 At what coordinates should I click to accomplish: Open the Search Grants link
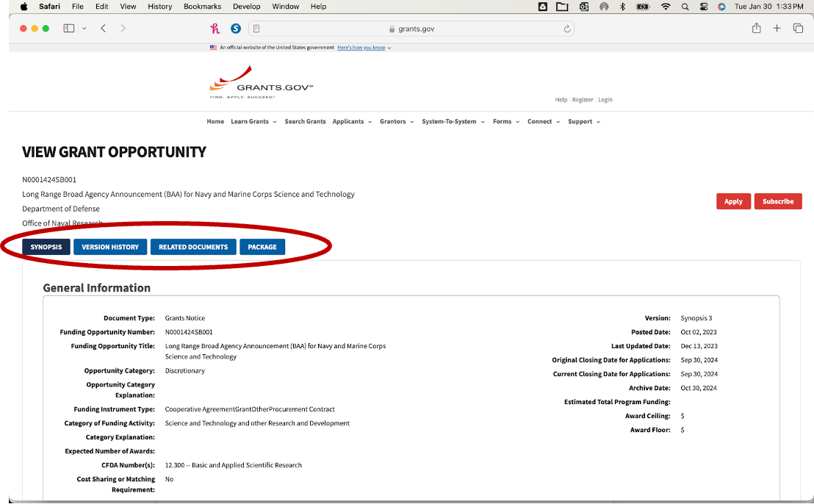click(x=306, y=121)
